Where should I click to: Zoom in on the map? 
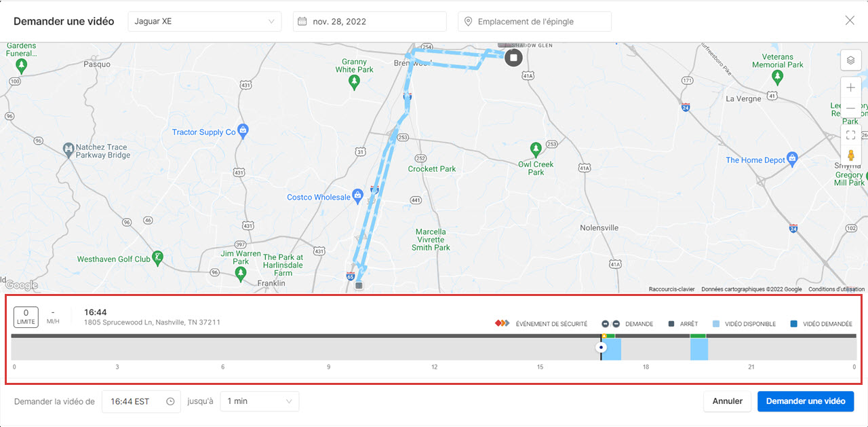pyautogui.click(x=850, y=88)
